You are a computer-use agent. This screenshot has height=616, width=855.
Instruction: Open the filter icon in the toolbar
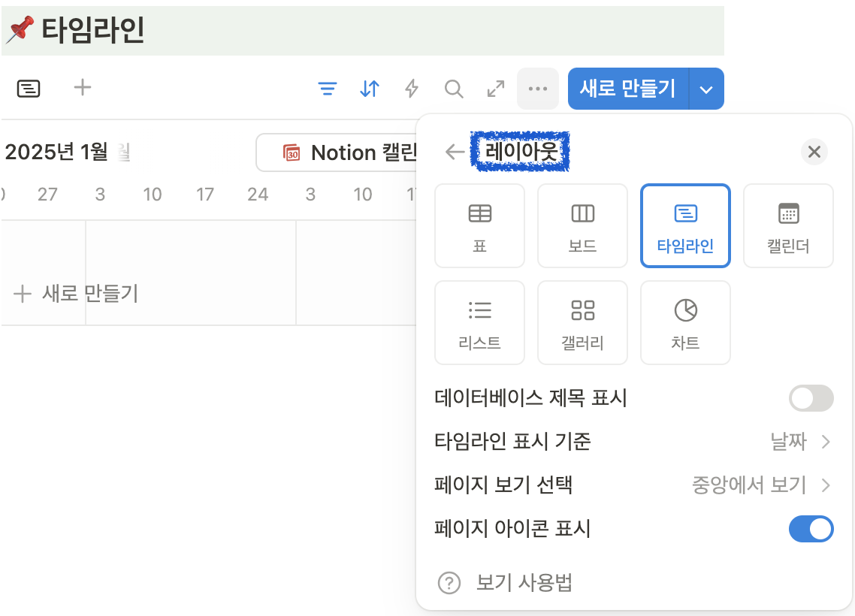click(x=328, y=89)
